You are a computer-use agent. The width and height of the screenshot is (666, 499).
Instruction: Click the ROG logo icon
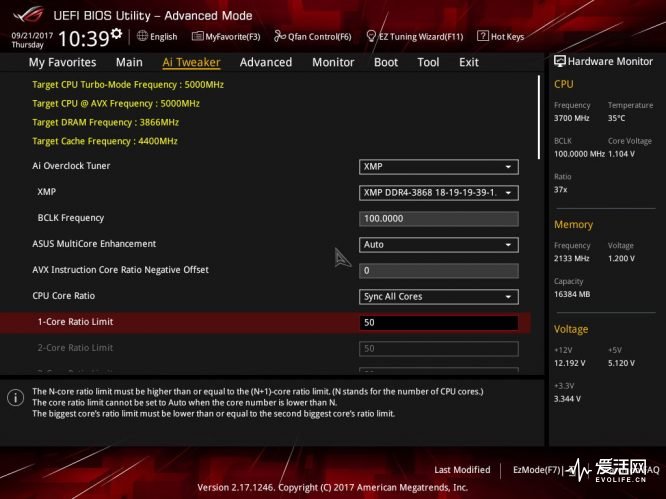(28, 15)
